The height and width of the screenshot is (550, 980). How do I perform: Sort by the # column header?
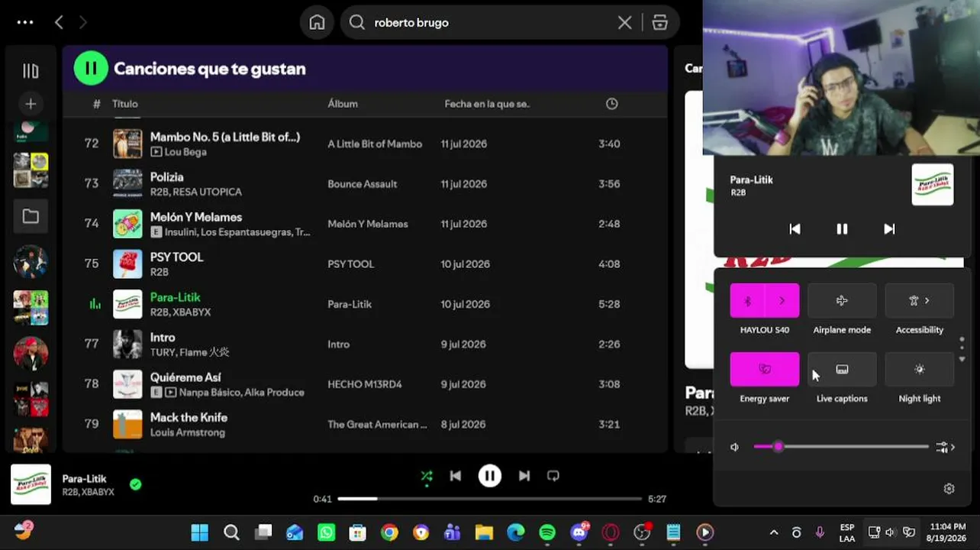(x=96, y=104)
